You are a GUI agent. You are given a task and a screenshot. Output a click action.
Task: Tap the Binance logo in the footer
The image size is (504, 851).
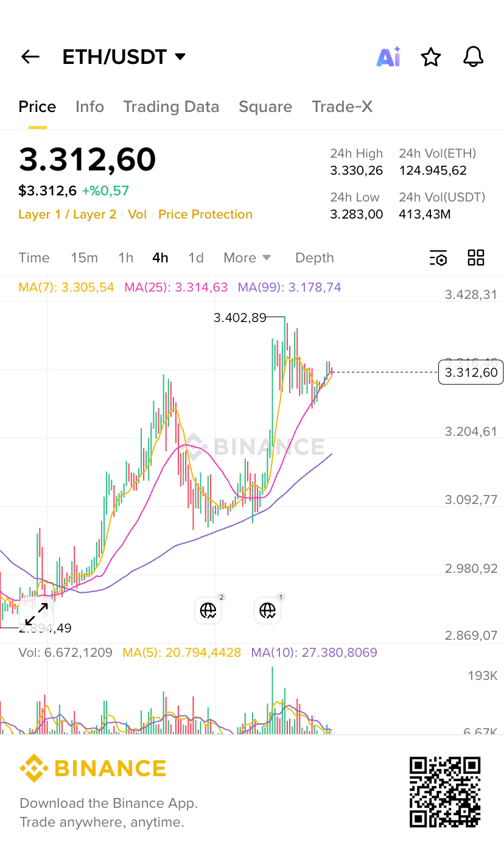93,768
